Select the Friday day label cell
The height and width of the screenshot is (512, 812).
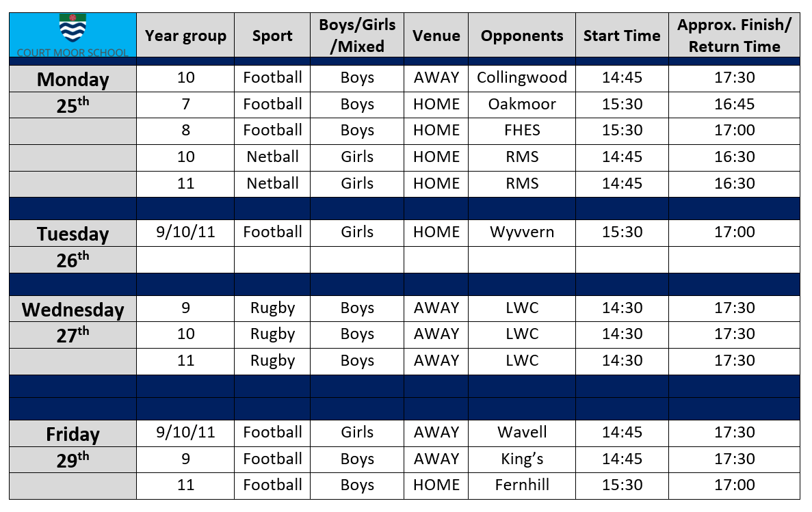point(73,433)
